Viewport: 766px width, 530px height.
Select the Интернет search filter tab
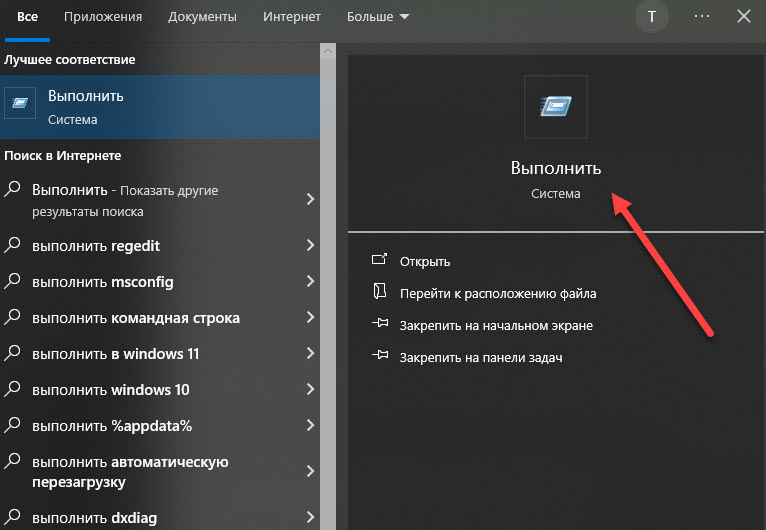pyautogui.click(x=292, y=17)
